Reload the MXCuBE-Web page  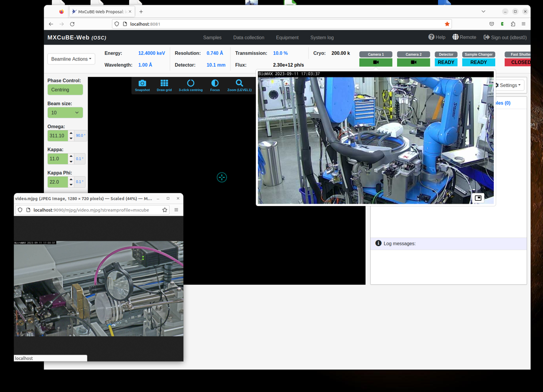(72, 24)
